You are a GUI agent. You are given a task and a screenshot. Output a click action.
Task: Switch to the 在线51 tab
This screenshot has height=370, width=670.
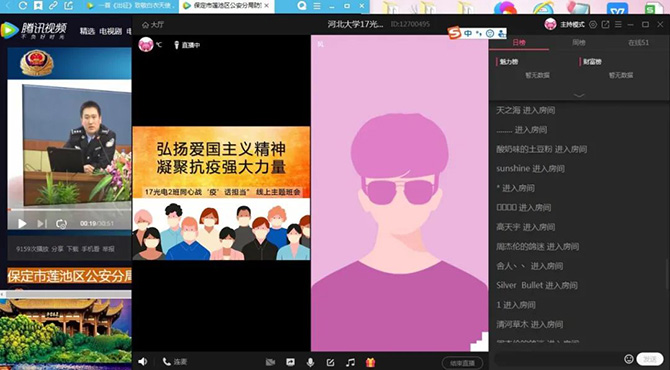point(638,43)
